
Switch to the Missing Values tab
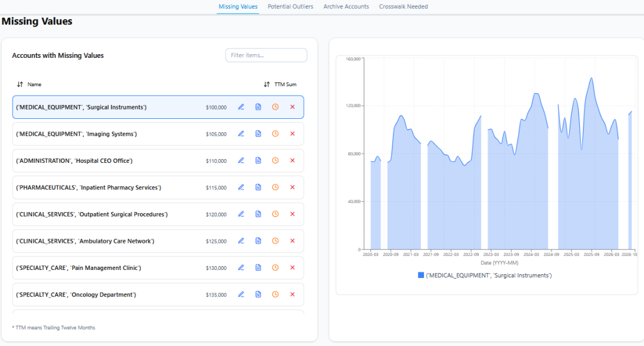tap(238, 6)
